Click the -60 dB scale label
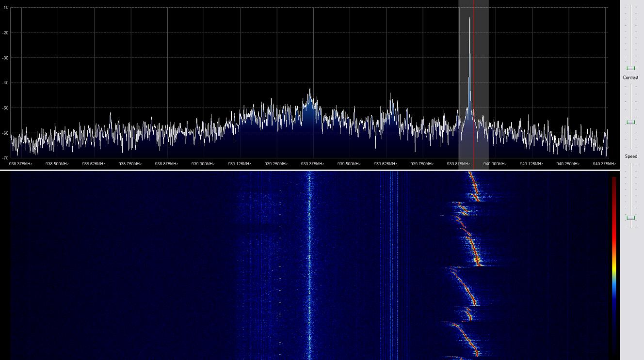 coord(5,133)
